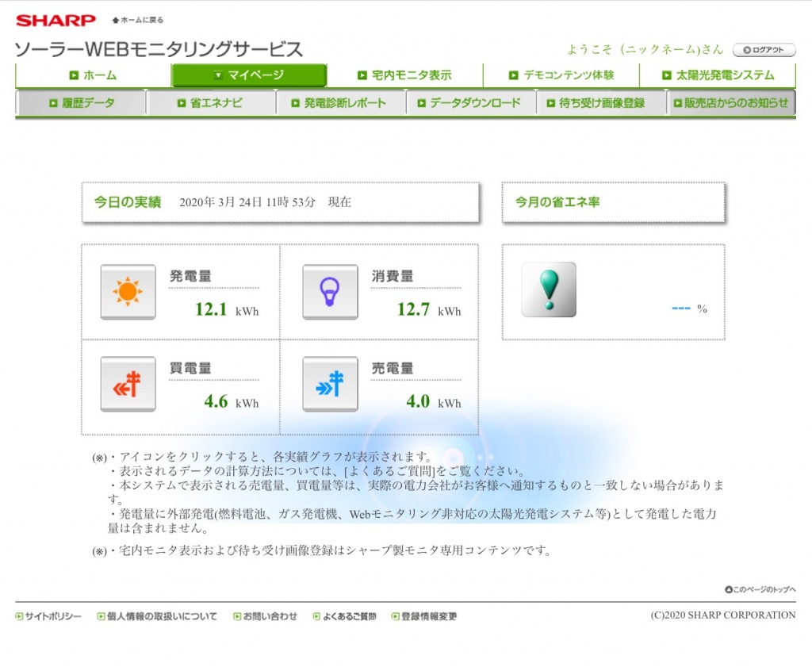Click the sun icon for 発電量 graph
Screen dimensions: 812x667
(128, 292)
